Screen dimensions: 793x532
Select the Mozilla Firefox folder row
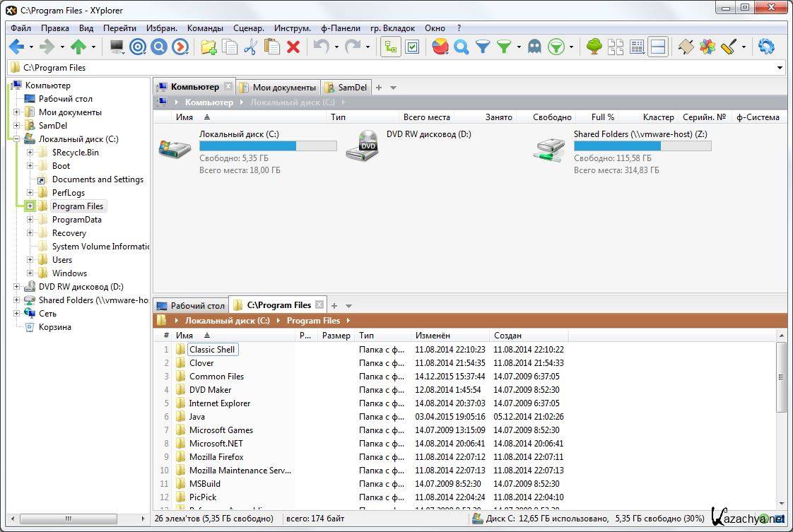tap(216, 457)
